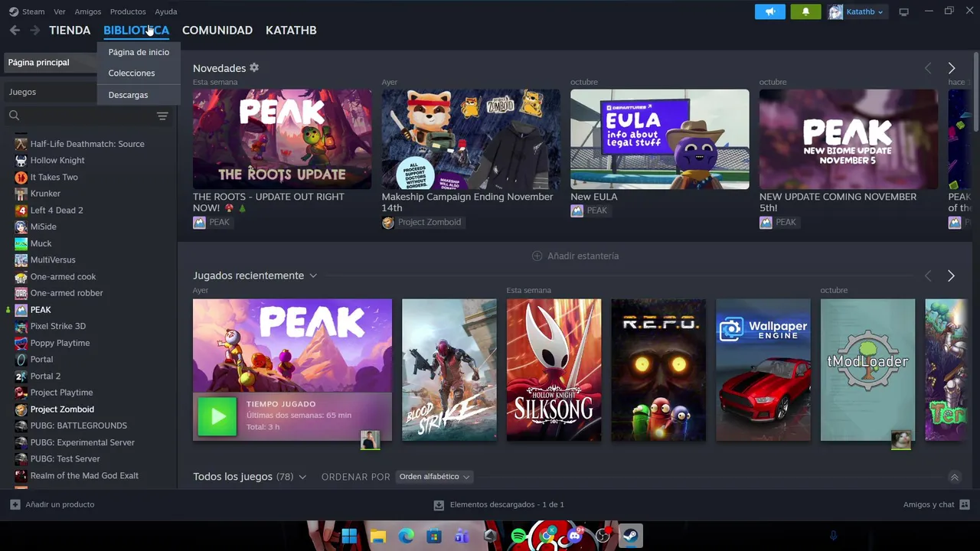This screenshot has width=980, height=551.
Task: Click the Portal 2 game icon
Action: tap(21, 376)
